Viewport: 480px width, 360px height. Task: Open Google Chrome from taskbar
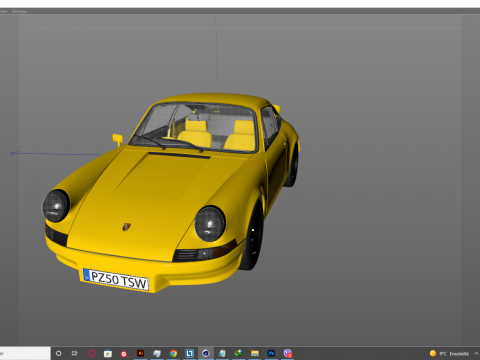click(x=173, y=353)
